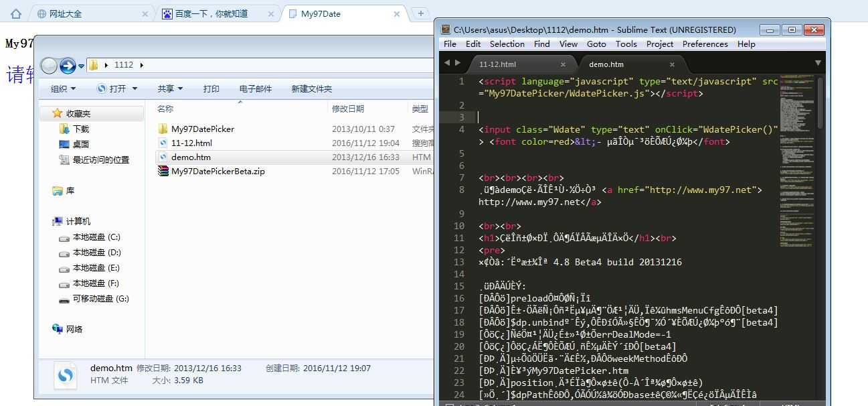Sort by 修改日期 column header
Viewport: 868px width, 406px height.
pos(348,109)
